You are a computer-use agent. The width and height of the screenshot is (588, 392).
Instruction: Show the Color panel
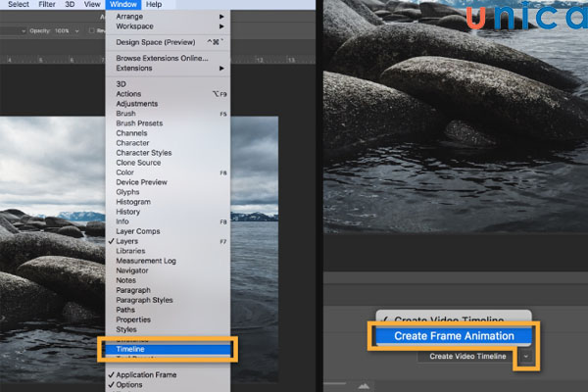pos(168,172)
